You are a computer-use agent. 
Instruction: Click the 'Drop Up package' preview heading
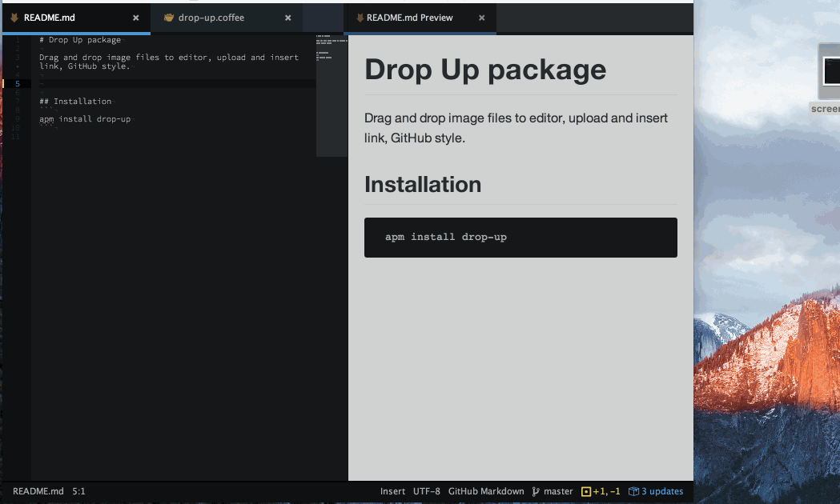485,70
